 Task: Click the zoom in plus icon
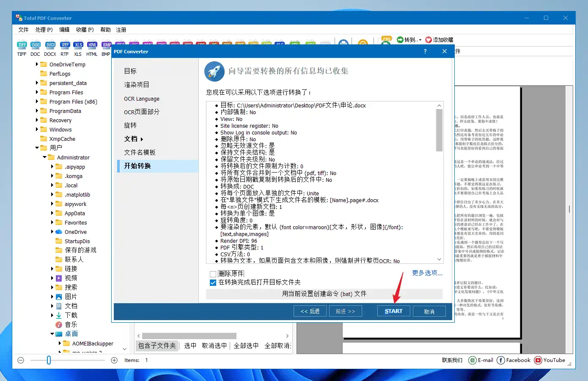pos(114,360)
